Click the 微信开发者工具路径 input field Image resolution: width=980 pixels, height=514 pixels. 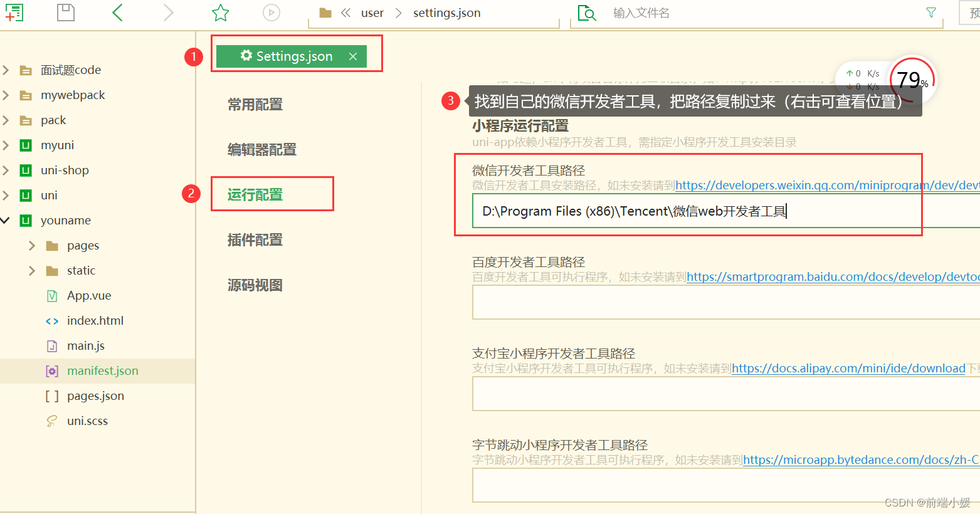[726, 211]
